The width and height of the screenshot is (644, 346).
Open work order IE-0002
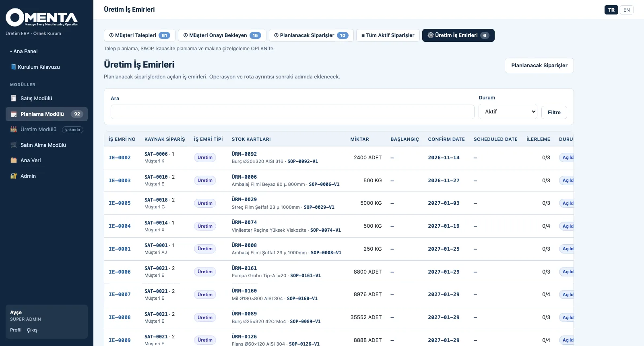(120, 158)
